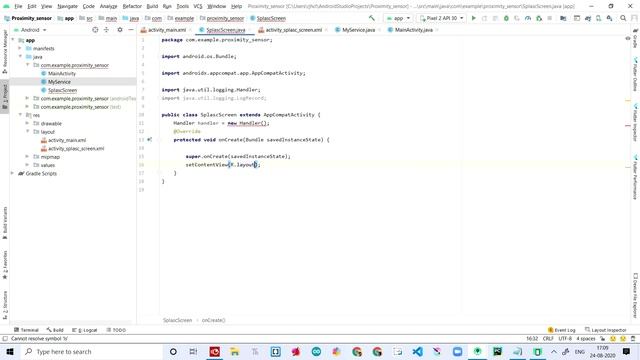Click the proximity_sensor breadcrumb in navigation bar

[225, 18]
